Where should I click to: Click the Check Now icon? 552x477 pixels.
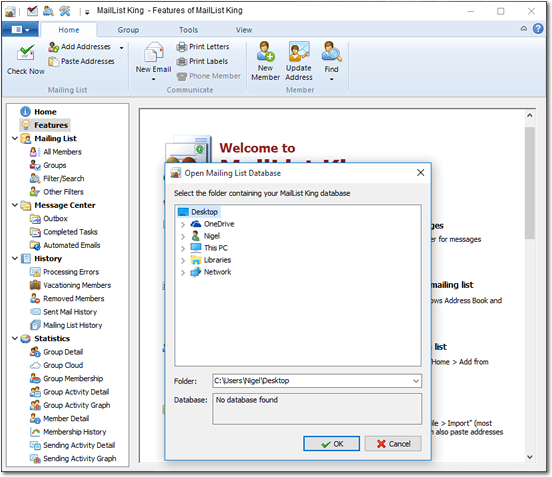(x=26, y=53)
